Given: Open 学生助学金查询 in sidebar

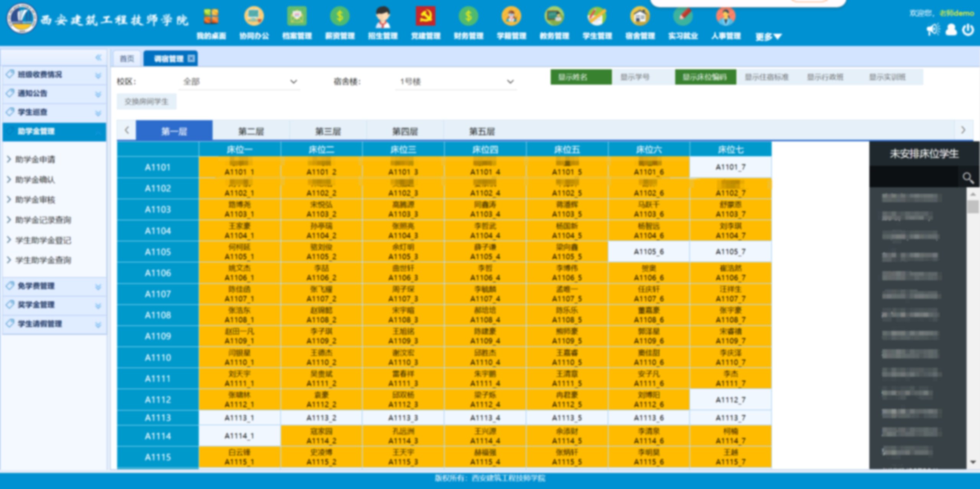Looking at the screenshot, I should click(x=43, y=260).
